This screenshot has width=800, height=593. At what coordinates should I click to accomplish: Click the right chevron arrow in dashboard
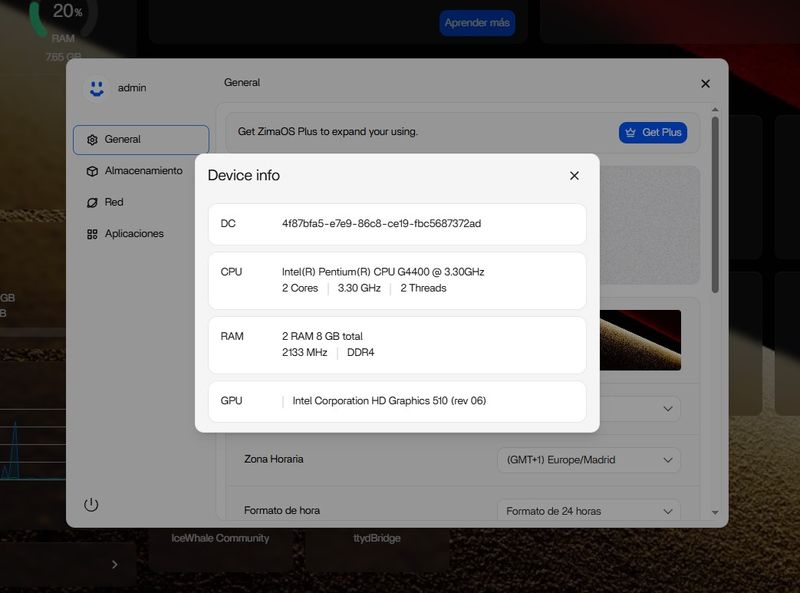[x=114, y=564]
